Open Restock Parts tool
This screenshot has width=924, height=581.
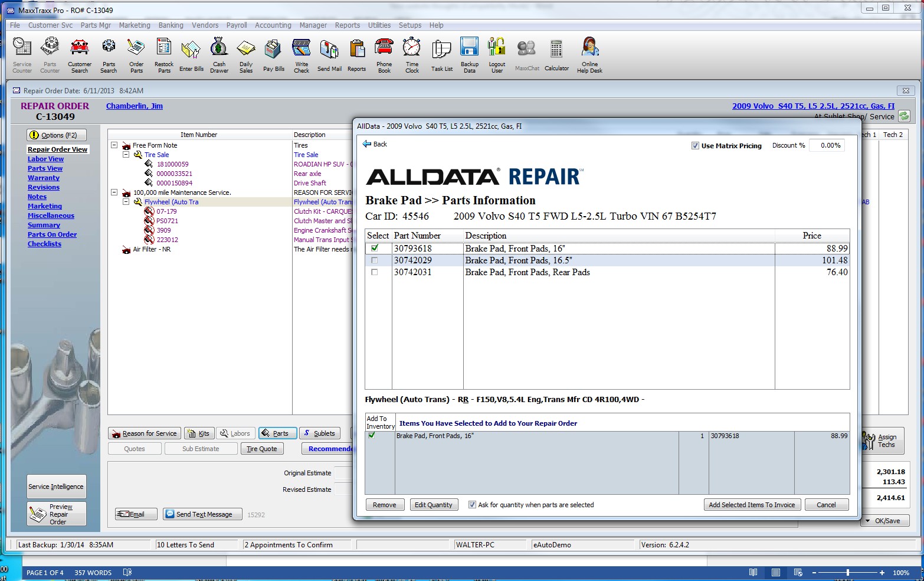tap(164, 55)
